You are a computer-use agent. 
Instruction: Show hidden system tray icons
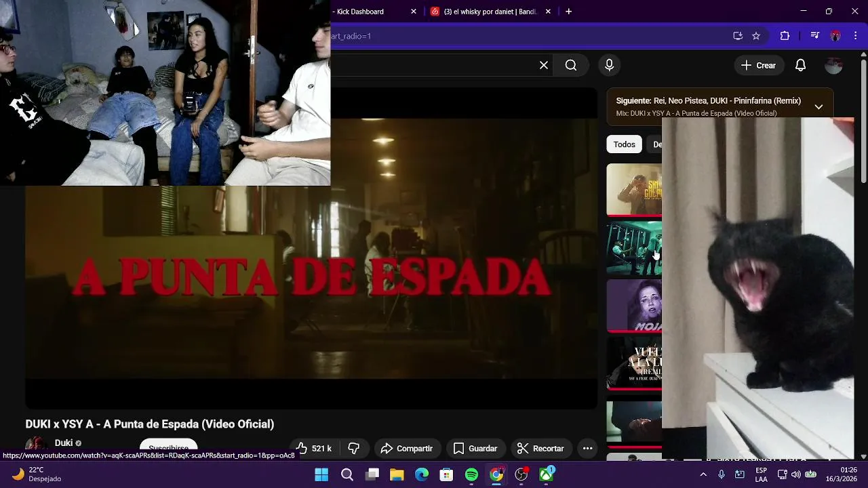coord(703,474)
